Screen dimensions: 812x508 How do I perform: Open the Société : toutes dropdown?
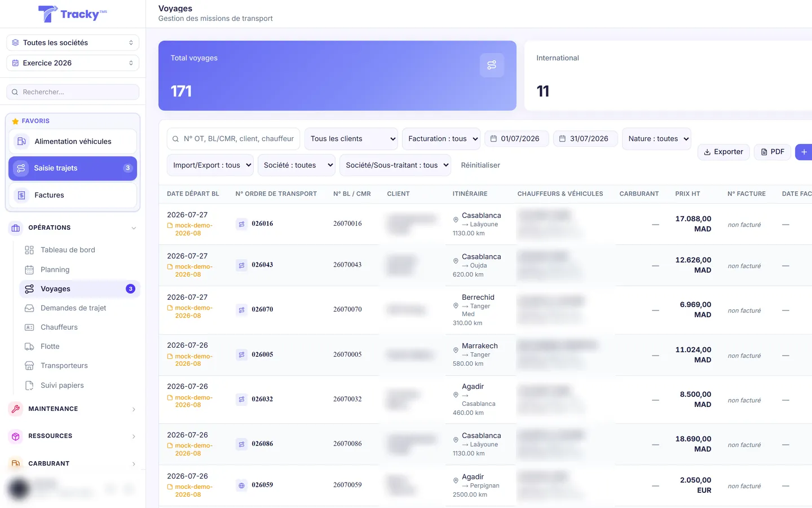click(x=296, y=165)
